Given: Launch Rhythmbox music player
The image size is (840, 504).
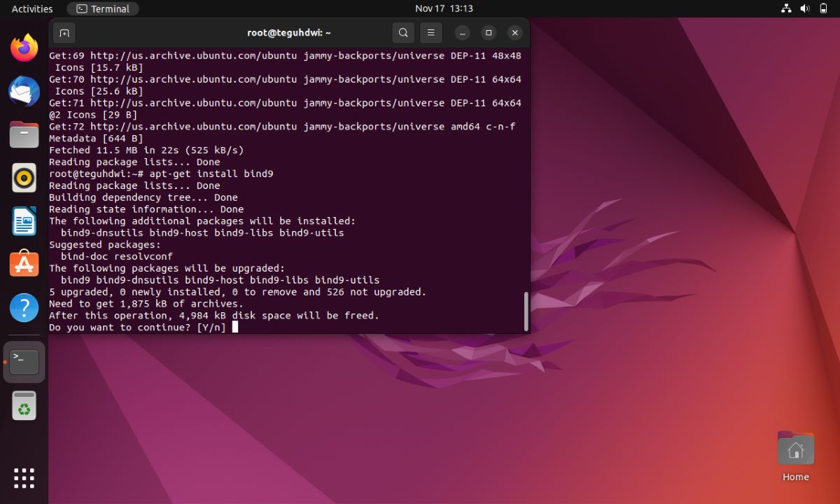Looking at the screenshot, I should 24,178.
